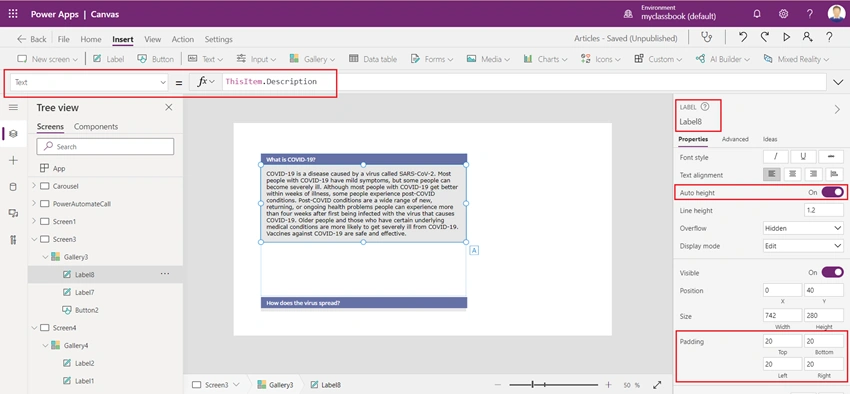The height and width of the screenshot is (394, 850).
Task: Open the View tab
Action: (152, 39)
